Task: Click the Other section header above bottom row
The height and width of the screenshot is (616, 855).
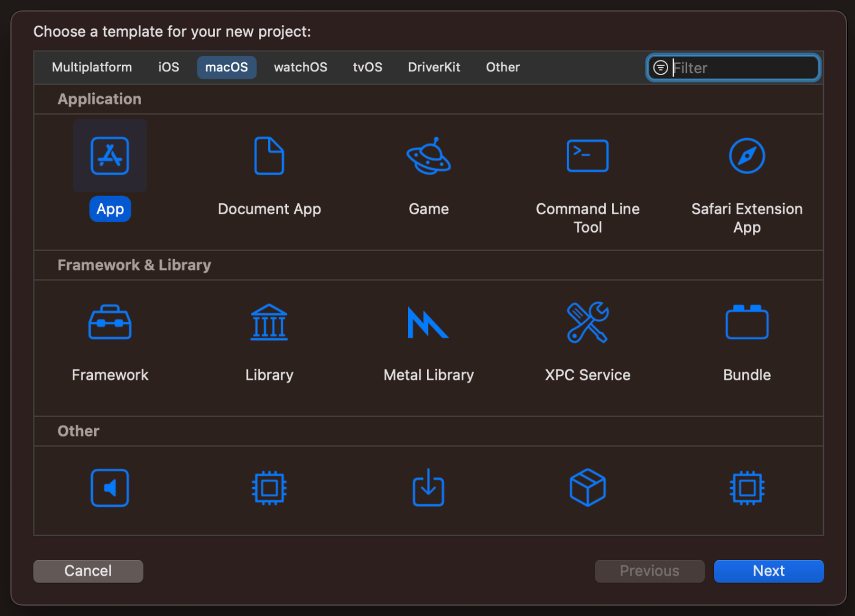Action: (x=78, y=431)
